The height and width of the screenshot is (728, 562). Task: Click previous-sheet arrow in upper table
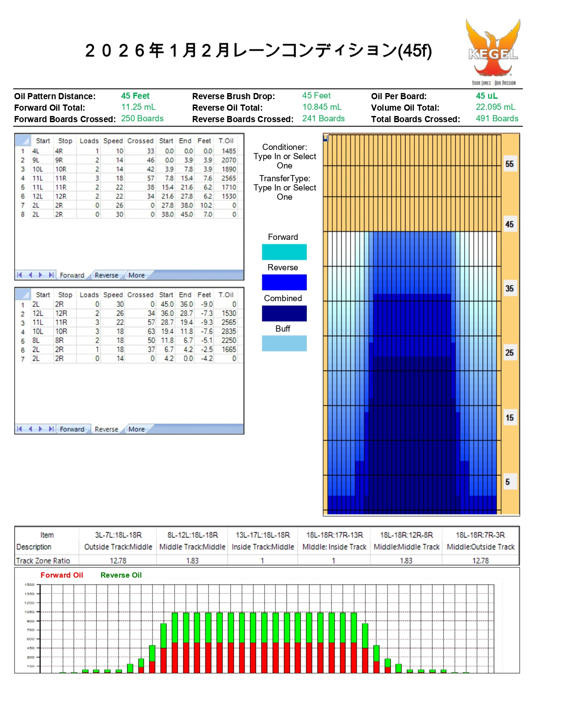tap(30, 275)
